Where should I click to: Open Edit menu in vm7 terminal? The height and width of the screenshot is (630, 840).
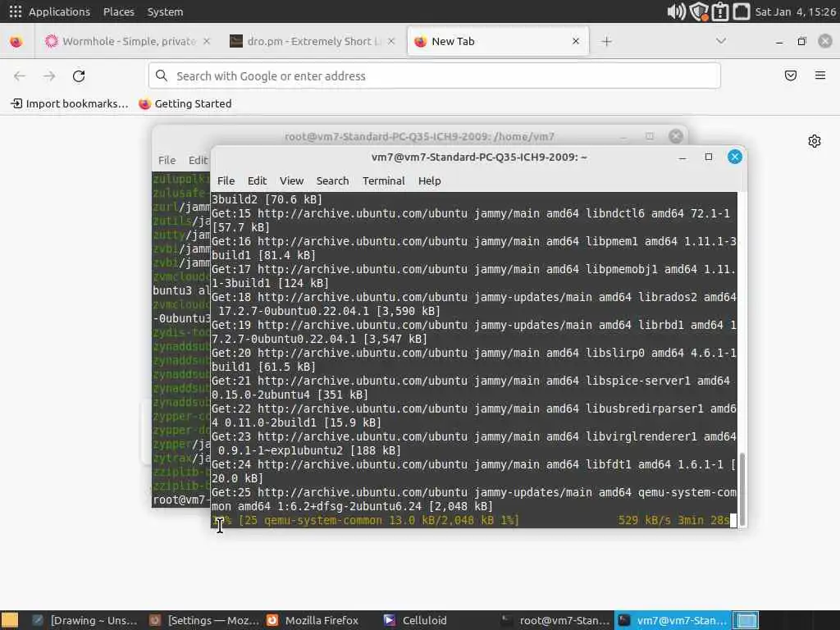point(257,180)
